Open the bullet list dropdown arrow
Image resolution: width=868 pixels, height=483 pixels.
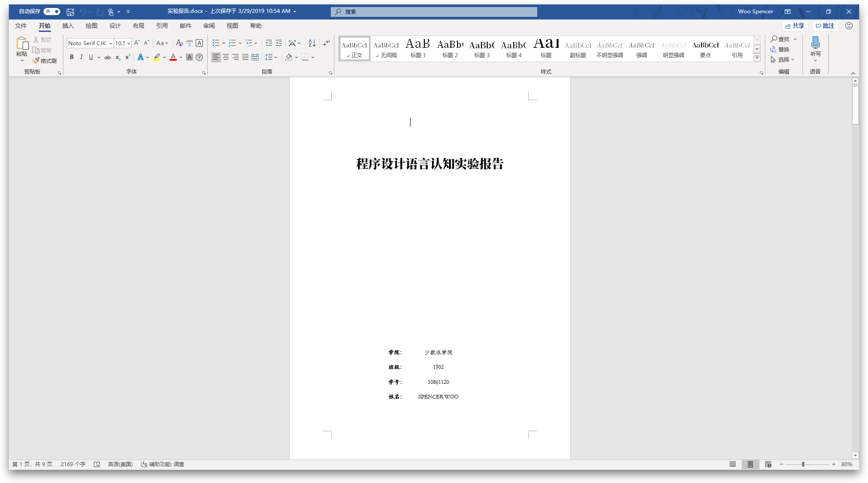[224, 43]
